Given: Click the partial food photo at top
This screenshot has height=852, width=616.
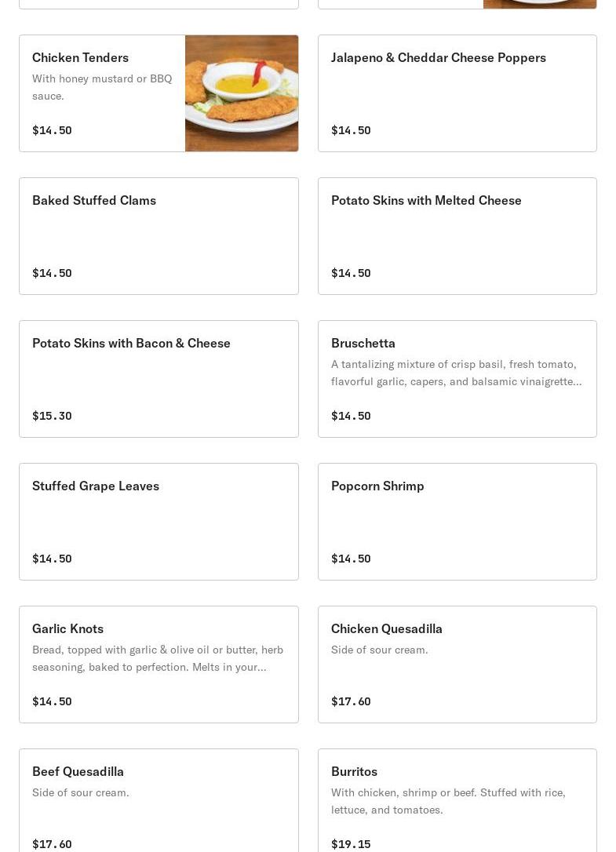Looking at the screenshot, I should pyautogui.click(x=539, y=4).
